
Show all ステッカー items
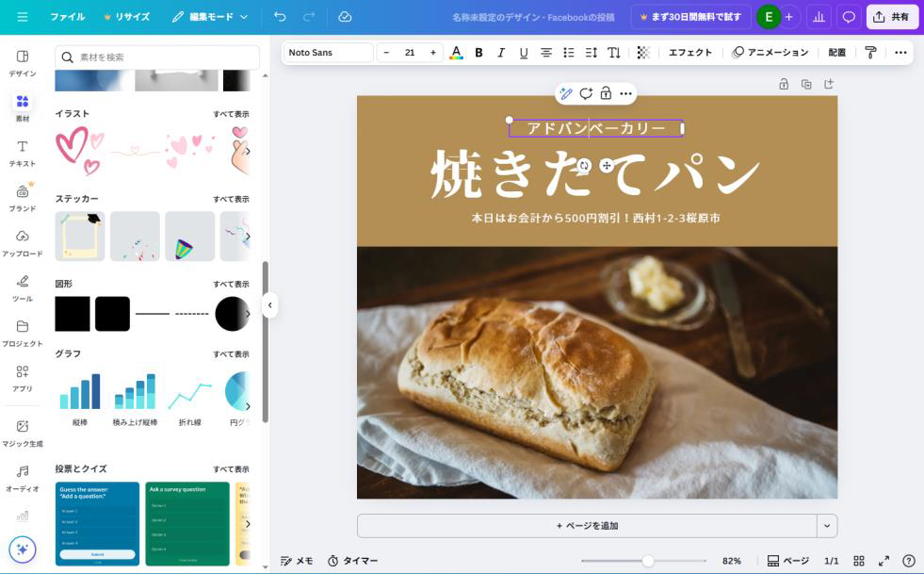point(231,199)
